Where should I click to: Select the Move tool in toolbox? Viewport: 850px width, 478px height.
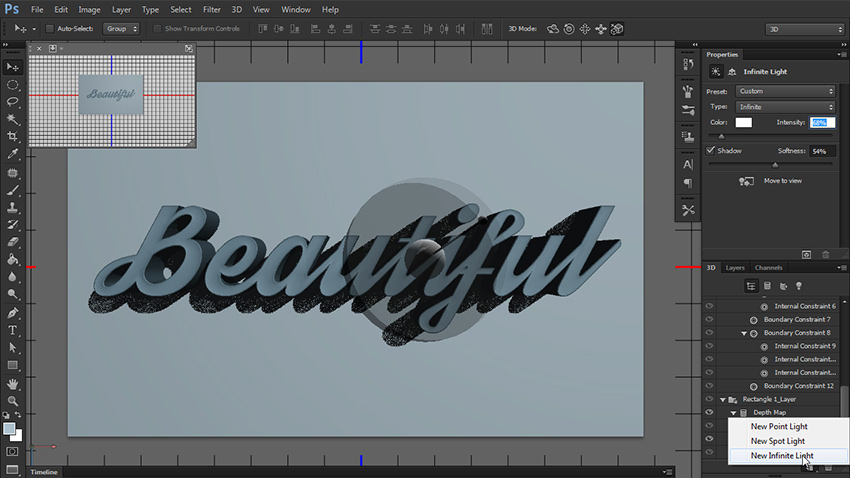(13, 67)
